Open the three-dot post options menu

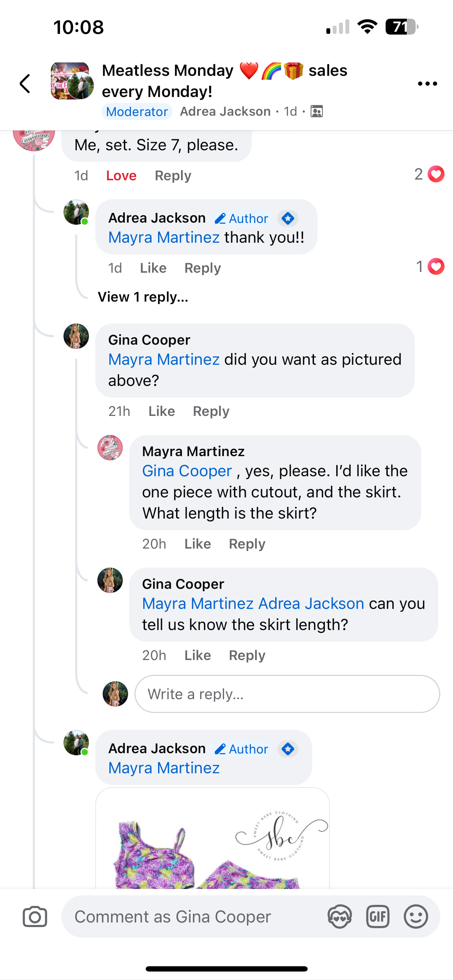[427, 84]
